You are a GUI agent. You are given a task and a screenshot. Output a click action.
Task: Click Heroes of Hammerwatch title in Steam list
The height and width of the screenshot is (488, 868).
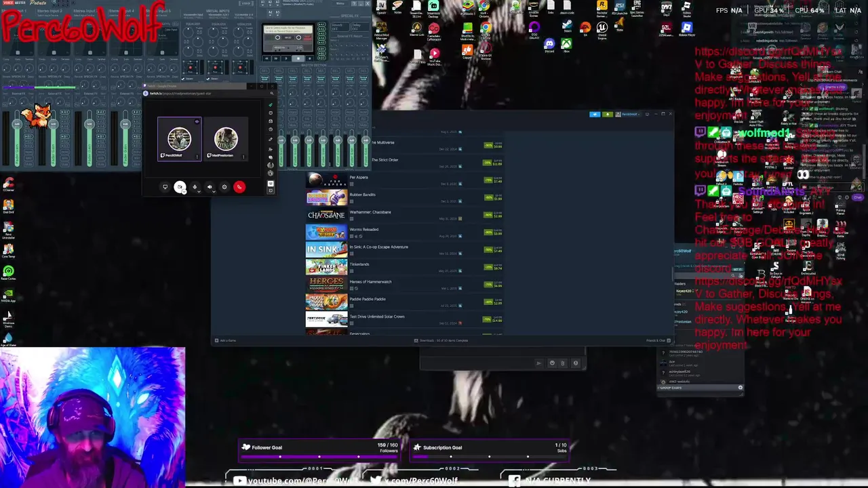click(x=370, y=282)
